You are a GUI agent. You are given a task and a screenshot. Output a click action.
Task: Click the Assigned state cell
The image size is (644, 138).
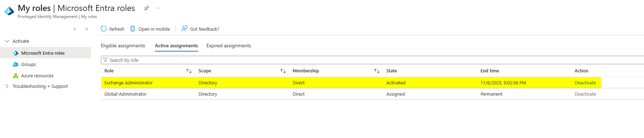point(396,94)
